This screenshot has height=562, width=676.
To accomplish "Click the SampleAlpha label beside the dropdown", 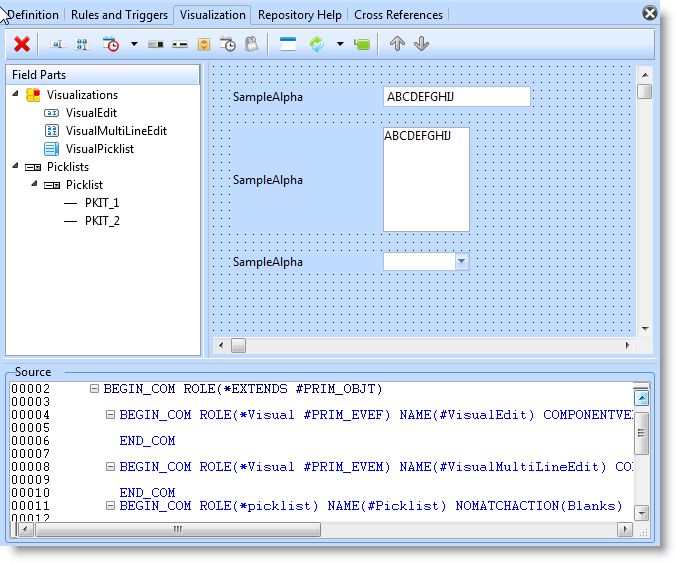I will tap(268, 262).
